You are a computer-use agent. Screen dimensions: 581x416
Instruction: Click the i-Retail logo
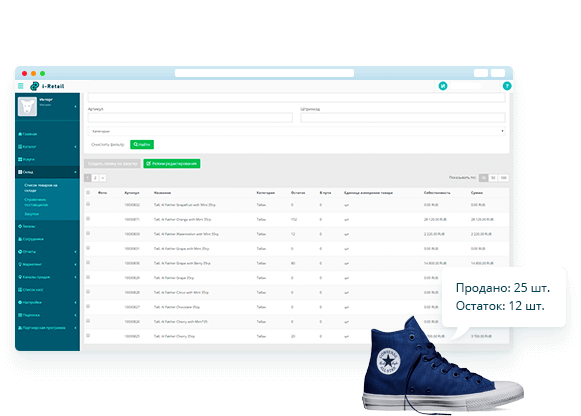pos(47,86)
